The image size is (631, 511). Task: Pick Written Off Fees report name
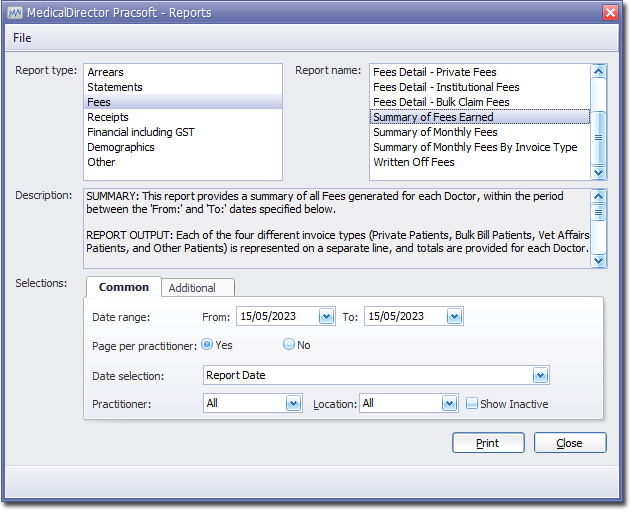point(414,162)
